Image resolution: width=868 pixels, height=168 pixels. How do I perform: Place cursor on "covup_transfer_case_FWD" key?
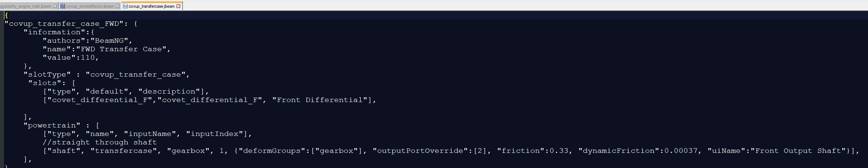(64, 24)
